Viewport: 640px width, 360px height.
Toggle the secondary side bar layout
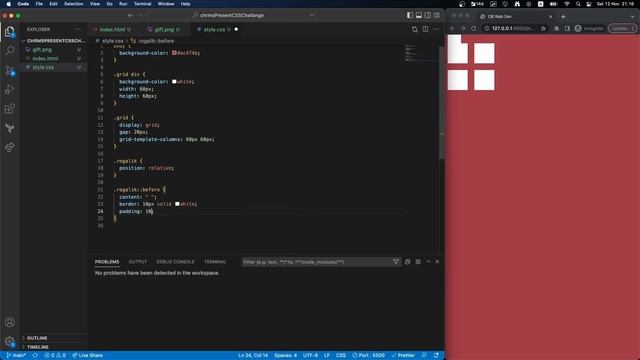428,16
